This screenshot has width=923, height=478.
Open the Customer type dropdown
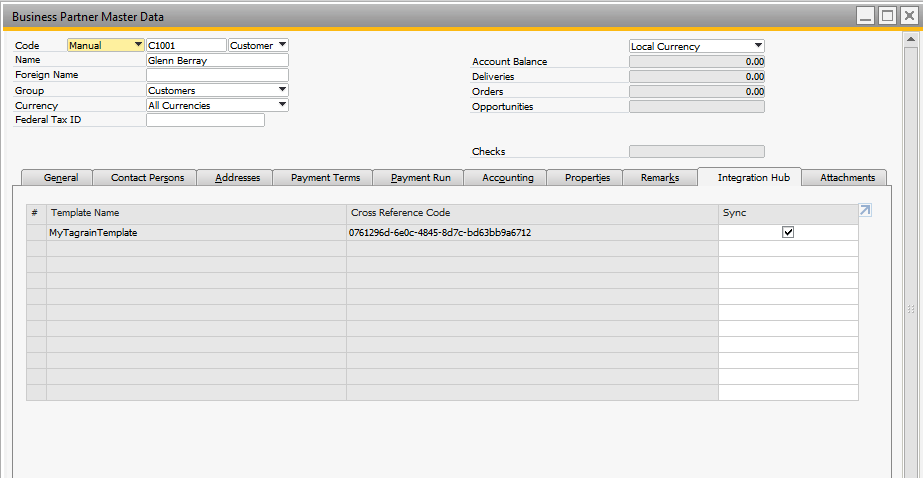[282, 45]
